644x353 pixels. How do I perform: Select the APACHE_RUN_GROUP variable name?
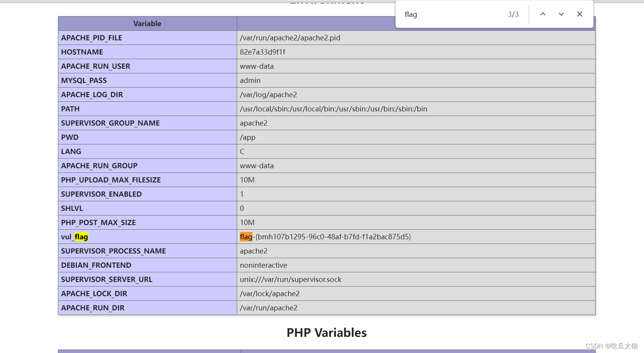tap(99, 166)
